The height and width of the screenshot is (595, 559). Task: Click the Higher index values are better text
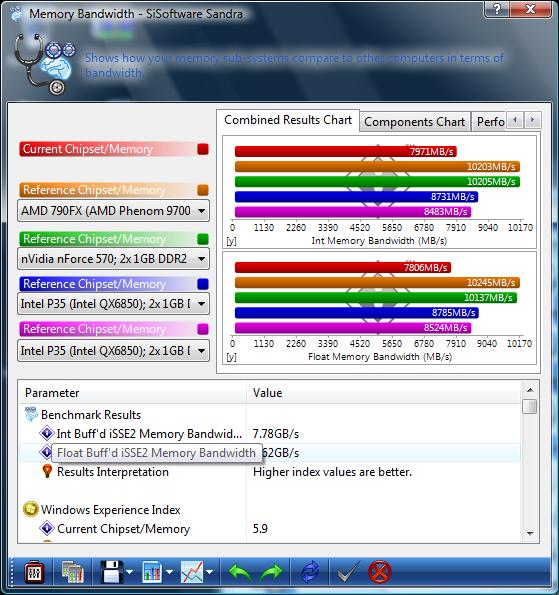pos(332,472)
